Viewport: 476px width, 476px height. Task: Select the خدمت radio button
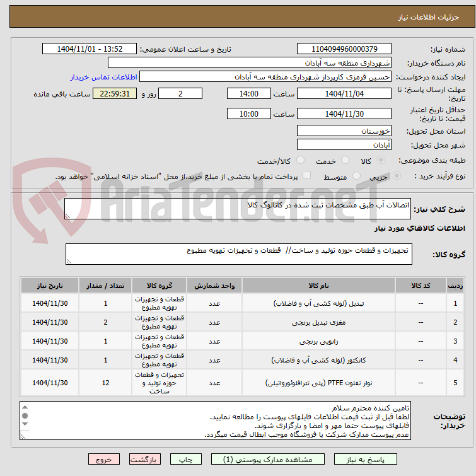345,160
